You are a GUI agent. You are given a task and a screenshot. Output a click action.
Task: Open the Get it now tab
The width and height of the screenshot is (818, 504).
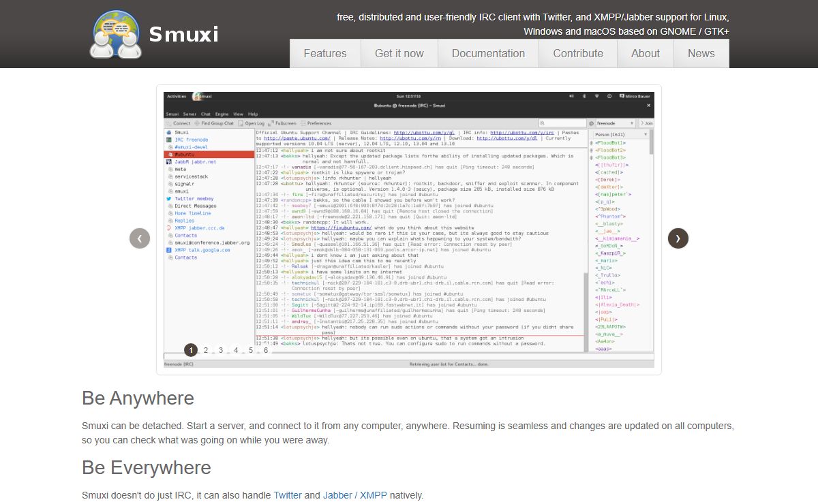pyautogui.click(x=399, y=53)
